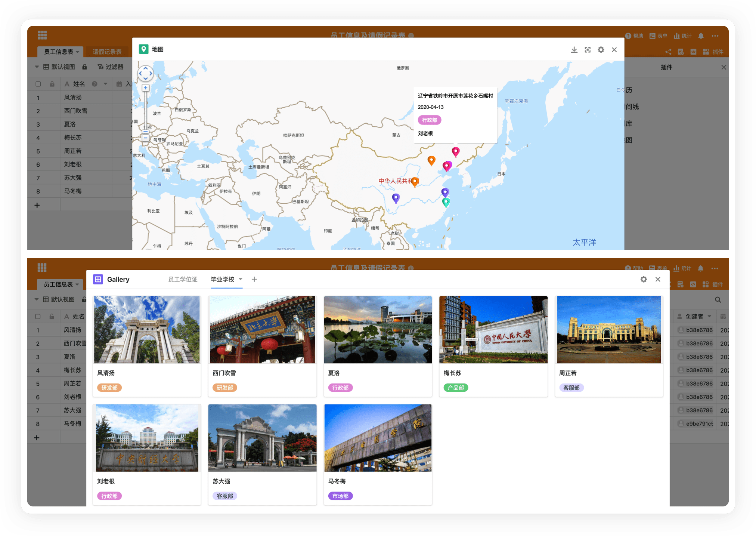Open notifications bell in top bar
The width and height of the screenshot is (756, 536).
pyautogui.click(x=701, y=36)
